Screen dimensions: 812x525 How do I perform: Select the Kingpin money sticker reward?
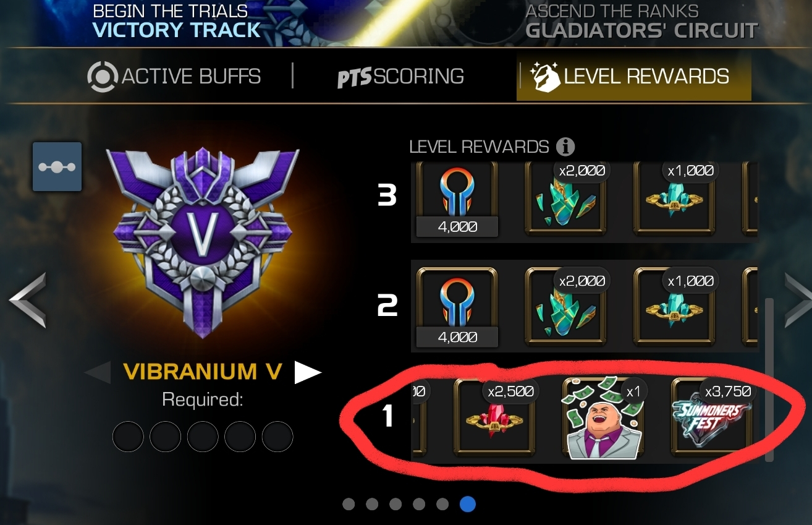(x=604, y=419)
